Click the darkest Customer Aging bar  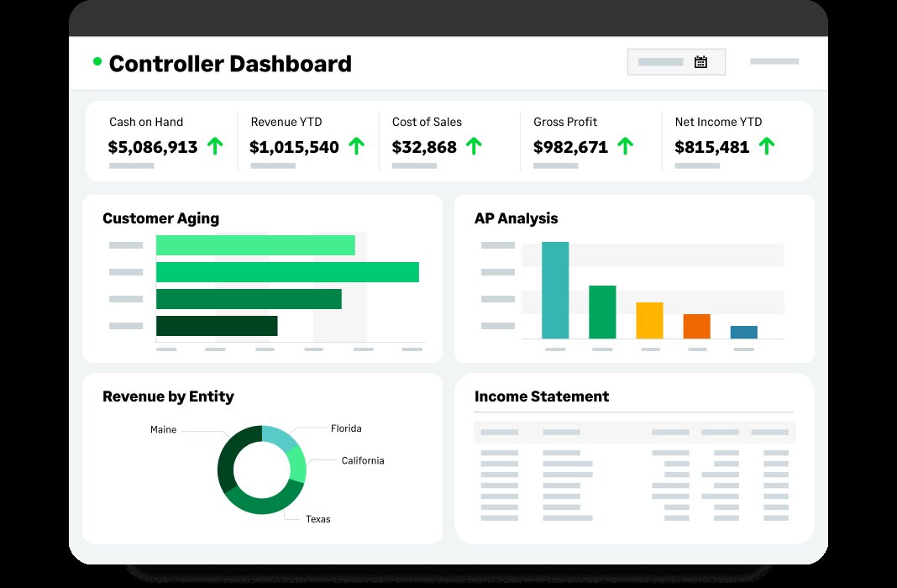click(x=217, y=326)
